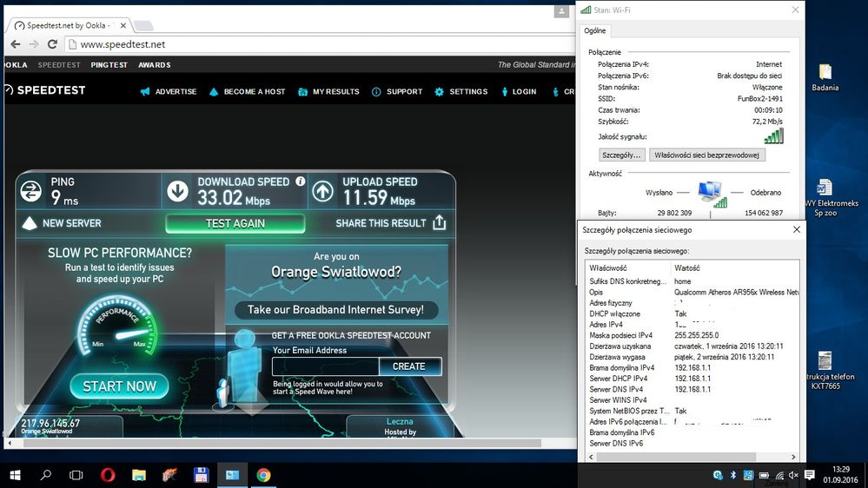Click the download speed info icon

tap(300, 181)
